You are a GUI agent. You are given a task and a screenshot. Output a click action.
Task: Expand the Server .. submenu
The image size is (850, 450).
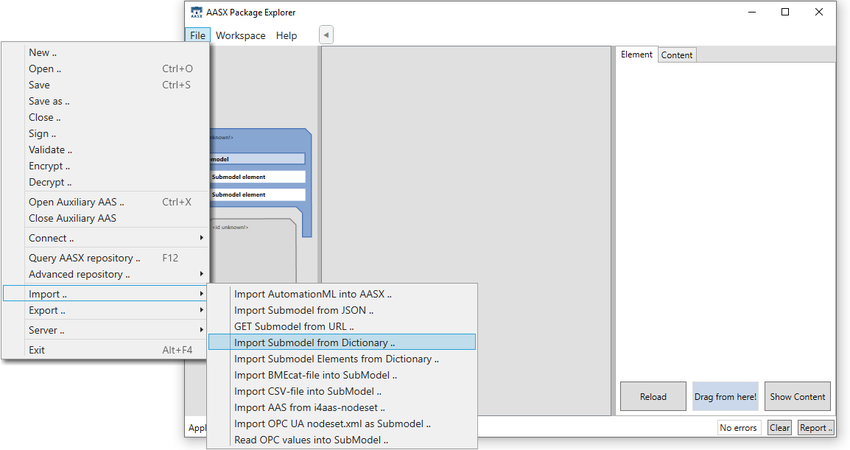(x=106, y=330)
